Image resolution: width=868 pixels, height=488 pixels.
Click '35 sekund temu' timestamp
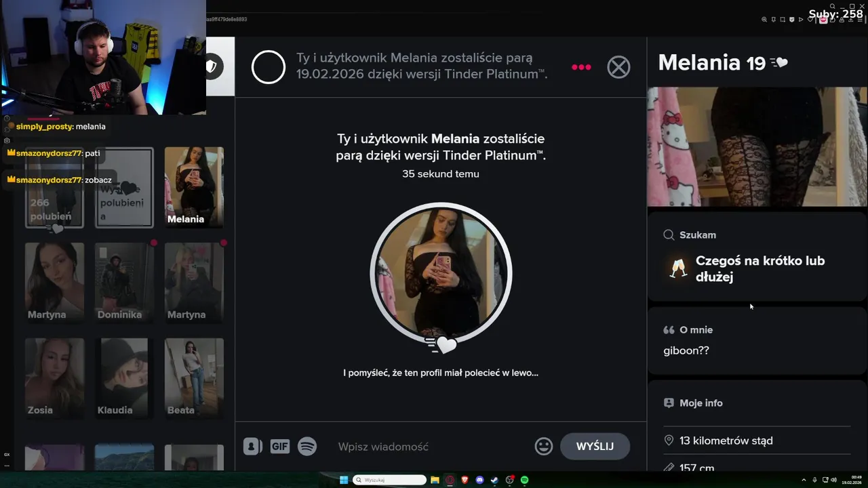pos(441,174)
